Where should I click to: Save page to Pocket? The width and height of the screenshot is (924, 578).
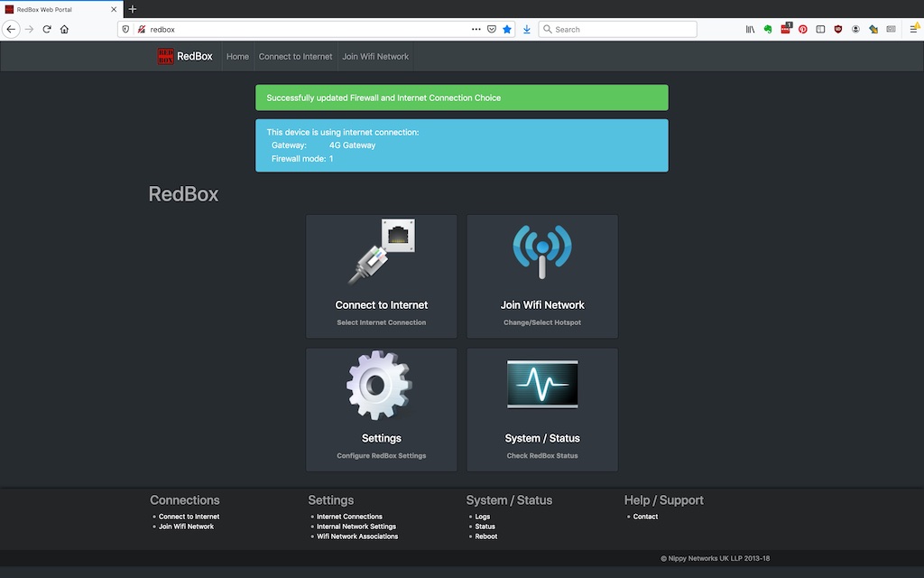(x=492, y=29)
